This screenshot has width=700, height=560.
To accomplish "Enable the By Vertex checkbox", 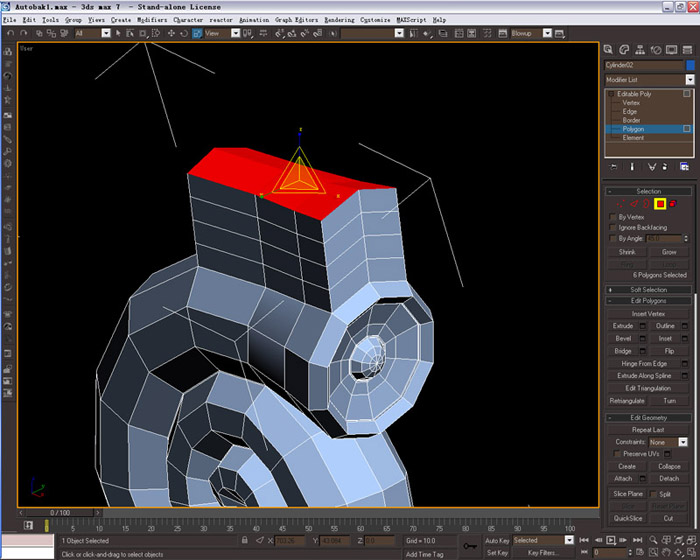I will [x=613, y=217].
